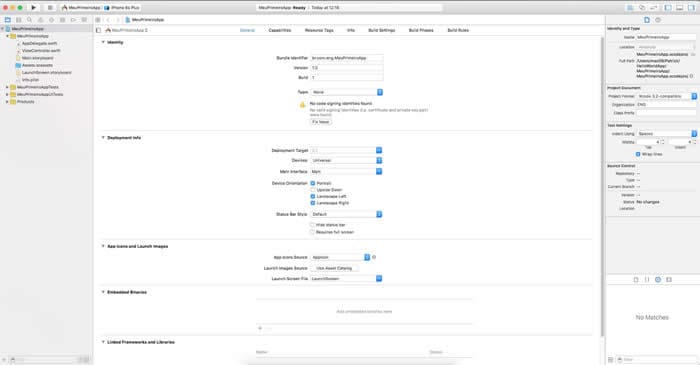
Task: Open the Issue navigator warning icon
Action: pos(40,20)
